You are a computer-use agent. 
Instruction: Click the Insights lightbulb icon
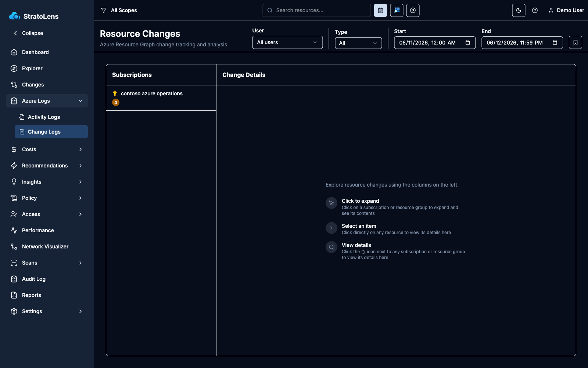[x=14, y=182]
